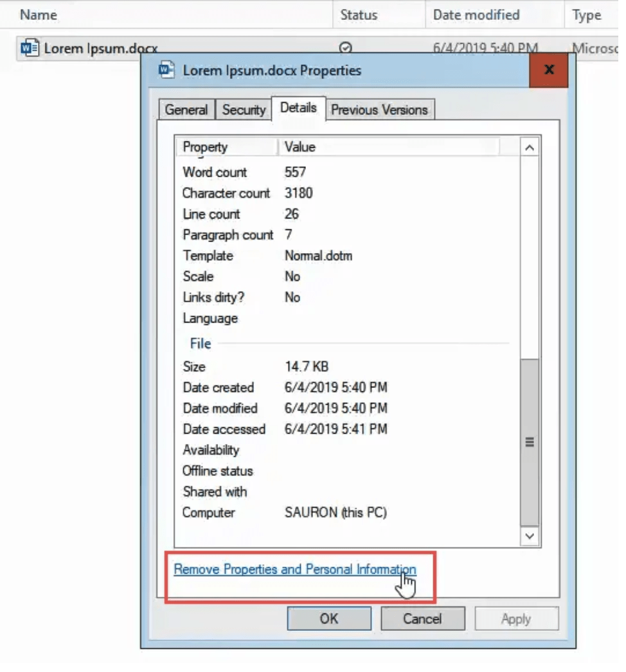The width and height of the screenshot is (626, 672).
Task: Click the Value column header
Action: pos(388,147)
